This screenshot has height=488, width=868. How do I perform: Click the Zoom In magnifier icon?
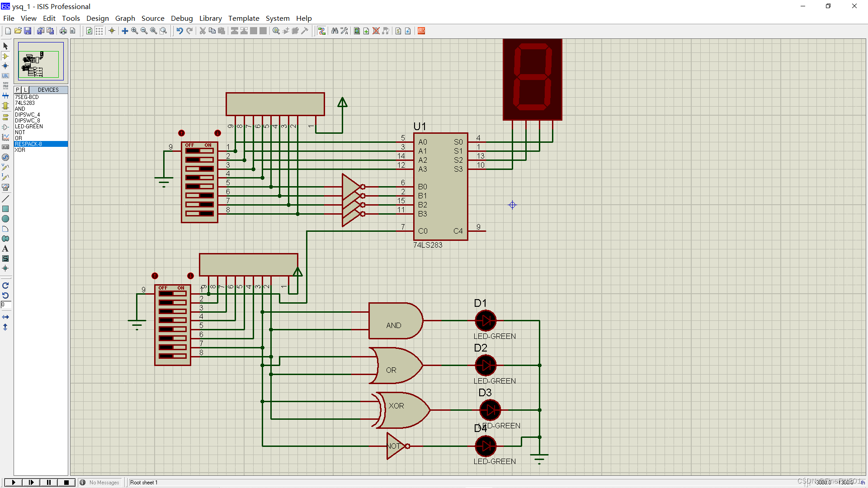(x=134, y=31)
